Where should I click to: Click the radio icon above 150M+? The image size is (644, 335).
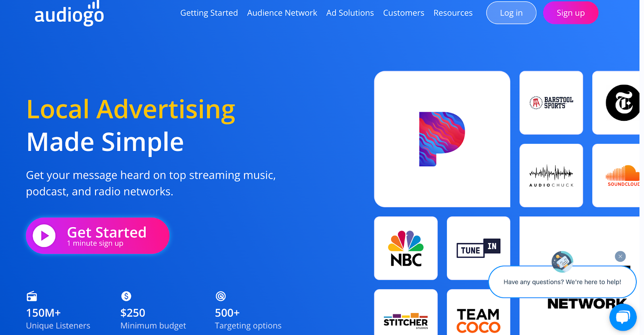32,297
